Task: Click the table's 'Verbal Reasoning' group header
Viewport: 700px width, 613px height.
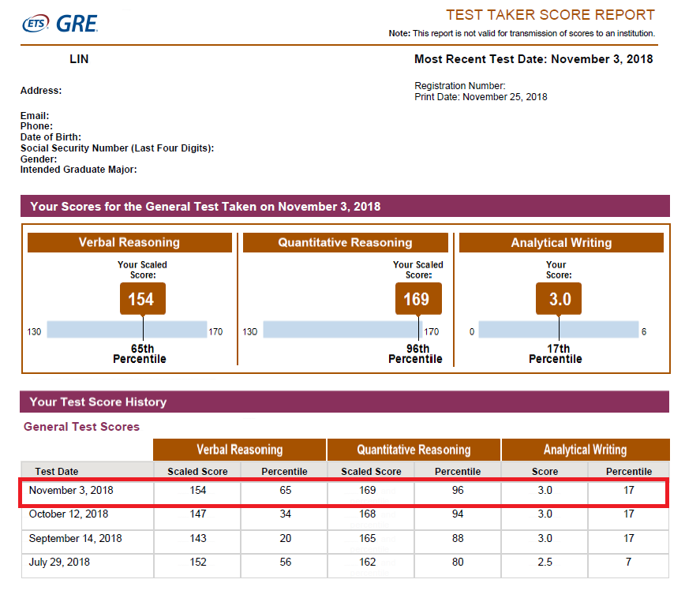Action: 240,449
